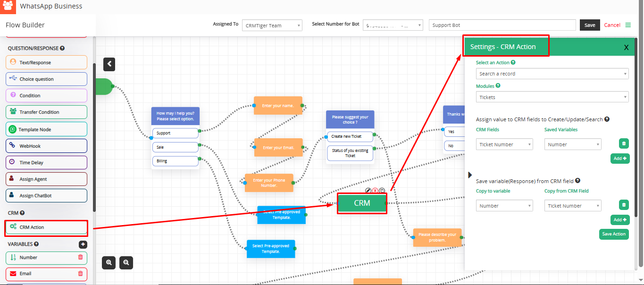The height and width of the screenshot is (285, 644).
Task: Select the Email variable item
Action: (47, 274)
